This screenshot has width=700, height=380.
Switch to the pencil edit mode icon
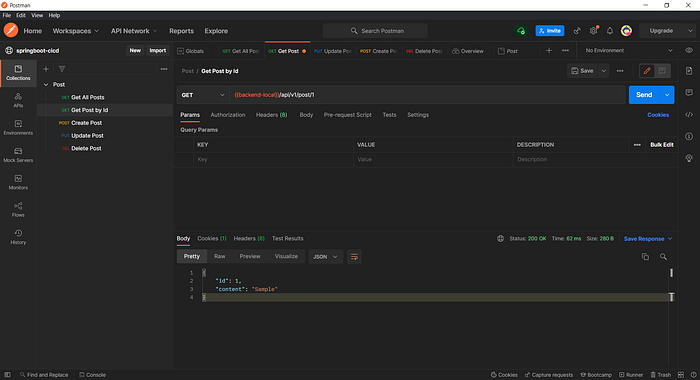point(647,71)
